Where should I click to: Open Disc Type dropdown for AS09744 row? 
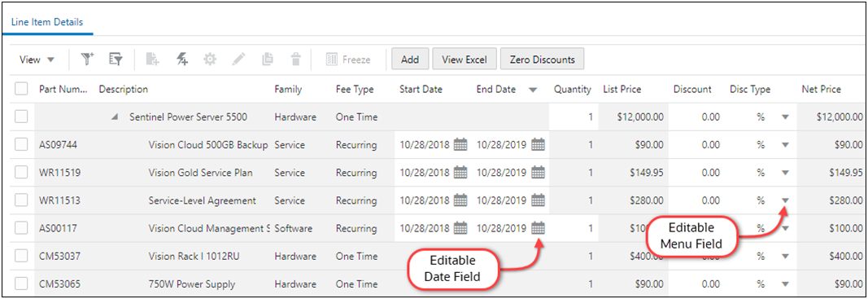[784, 145]
